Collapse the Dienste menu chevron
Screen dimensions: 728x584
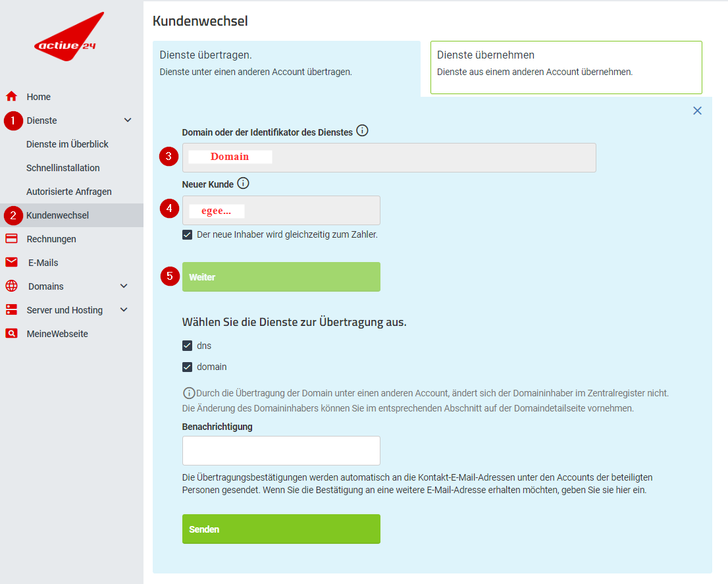point(128,120)
